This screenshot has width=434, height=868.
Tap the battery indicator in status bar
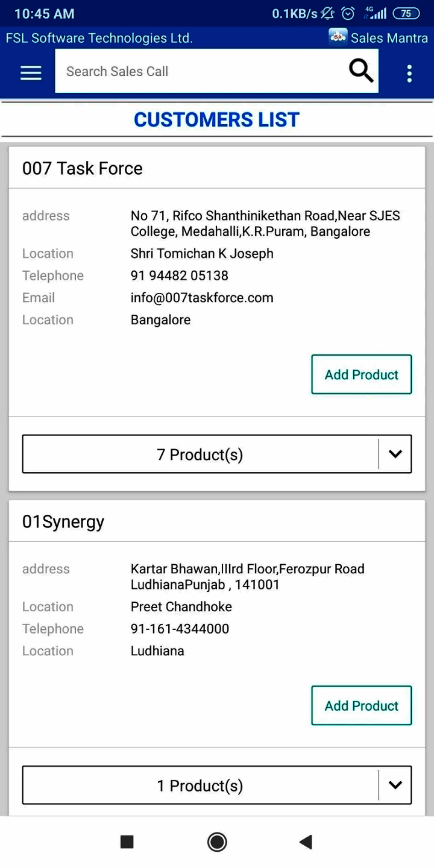[406, 13]
